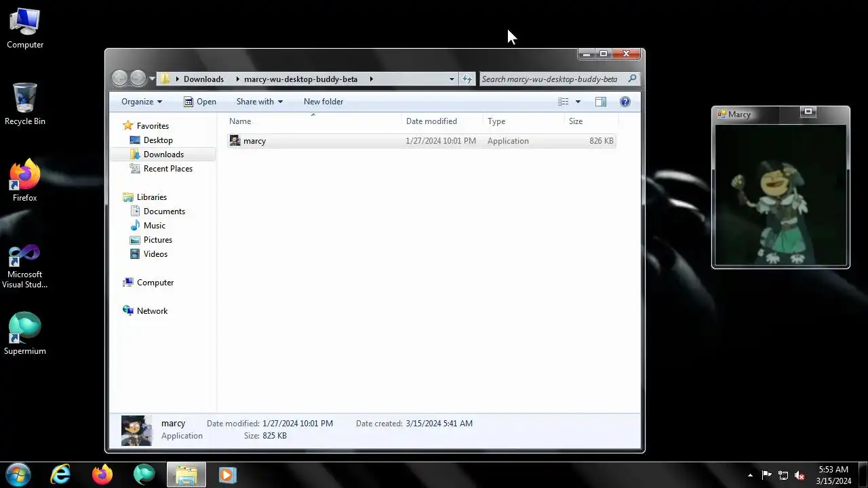Click the search magnifier icon
Image resolution: width=868 pixels, height=488 pixels.
632,79
